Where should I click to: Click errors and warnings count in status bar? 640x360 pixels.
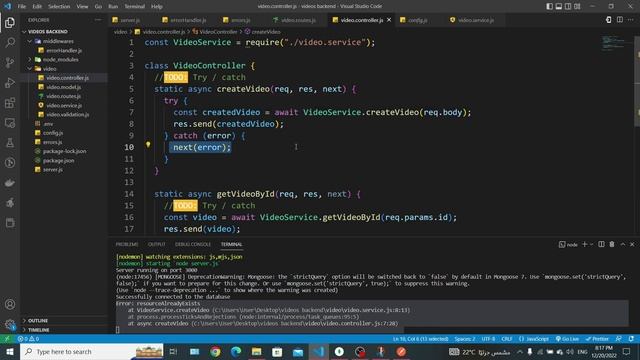click(x=28, y=339)
